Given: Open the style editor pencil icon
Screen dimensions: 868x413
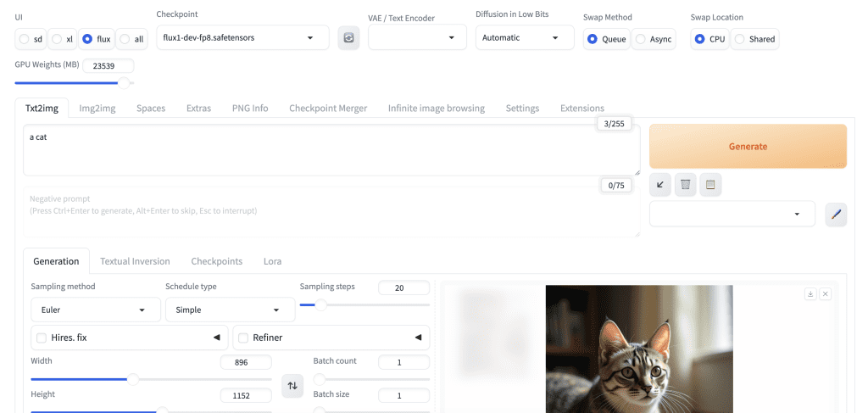Looking at the screenshot, I should click(836, 215).
